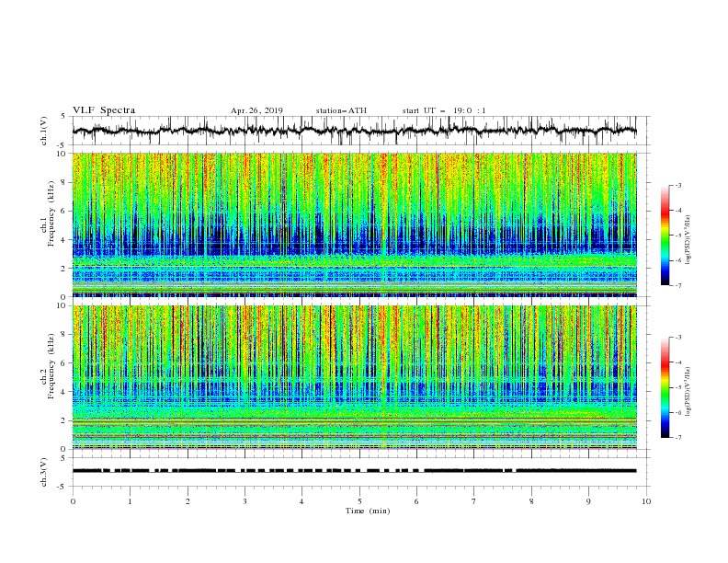Viewport: 728px width, 563px height.
Task: Click the "station=ATH" header label
Action: tap(341, 110)
